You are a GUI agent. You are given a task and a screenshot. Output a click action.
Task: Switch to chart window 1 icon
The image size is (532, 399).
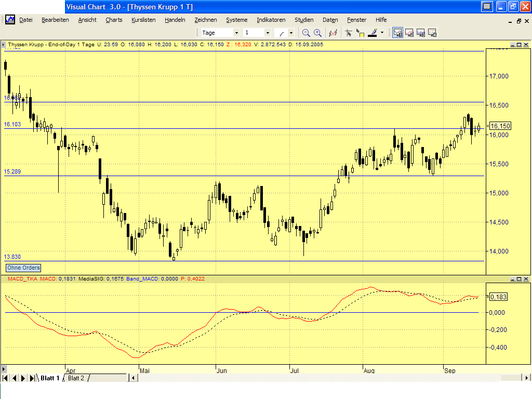pyautogui.click(x=397, y=32)
